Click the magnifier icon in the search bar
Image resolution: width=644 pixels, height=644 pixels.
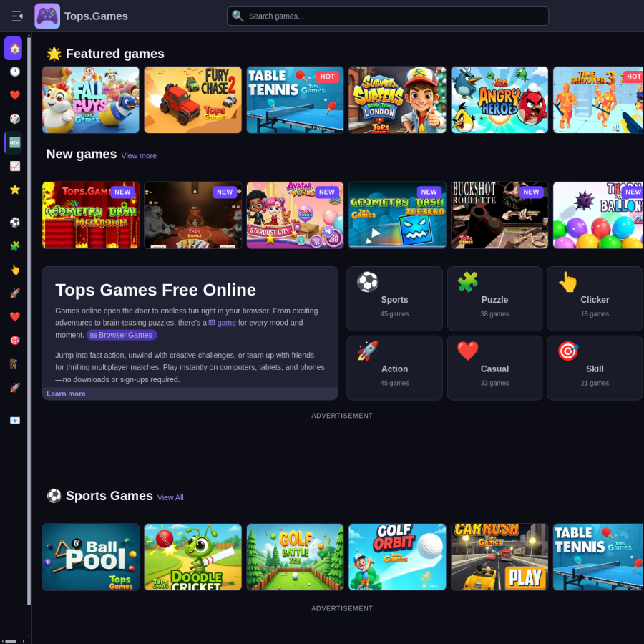(x=238, y=16)
